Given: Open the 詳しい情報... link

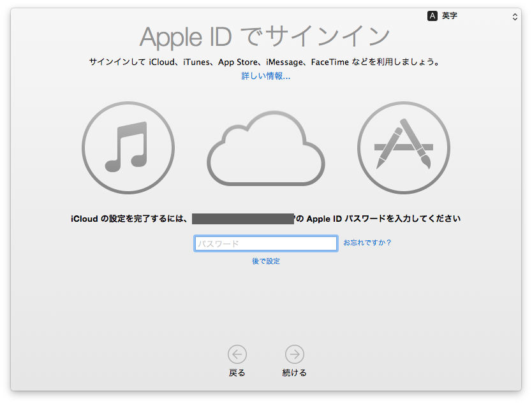Looking at the screenshot, I should click(x=265, y=76).
